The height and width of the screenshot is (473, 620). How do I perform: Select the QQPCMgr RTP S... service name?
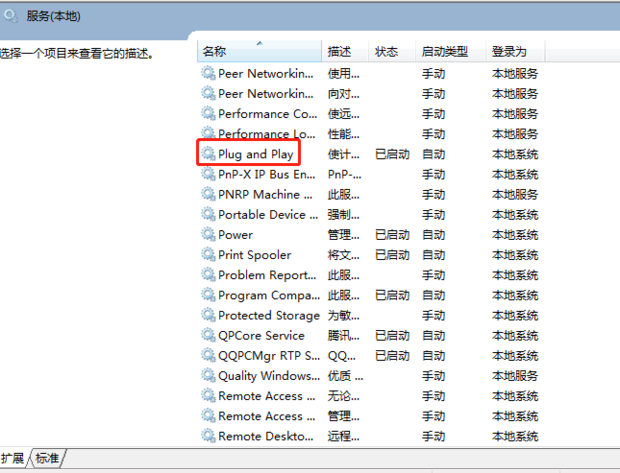269,356
